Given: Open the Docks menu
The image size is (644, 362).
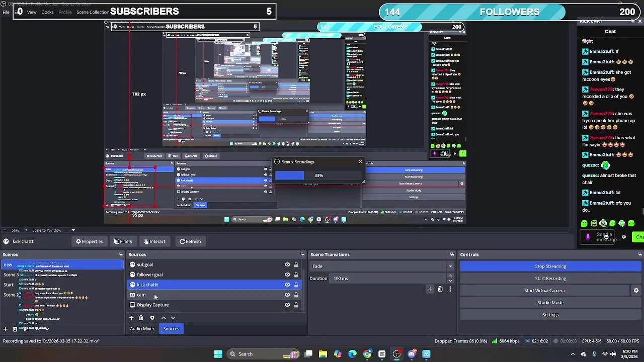Looking at the screenshot, I should (x=48, y=12).
